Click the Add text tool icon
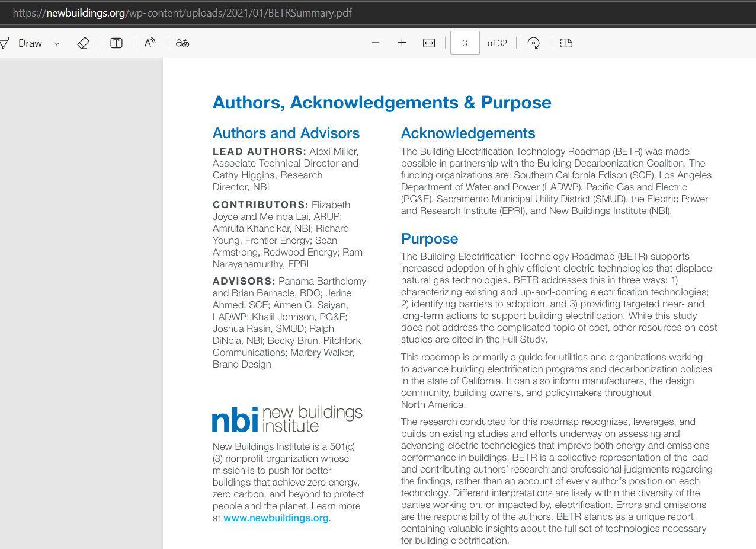The image size is (756, 549). coord(117,43)
